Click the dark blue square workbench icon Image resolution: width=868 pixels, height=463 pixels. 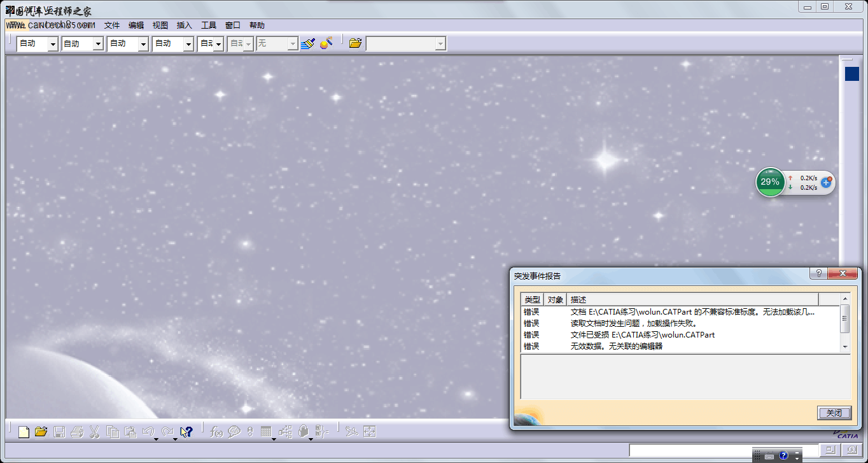(851, 74)
